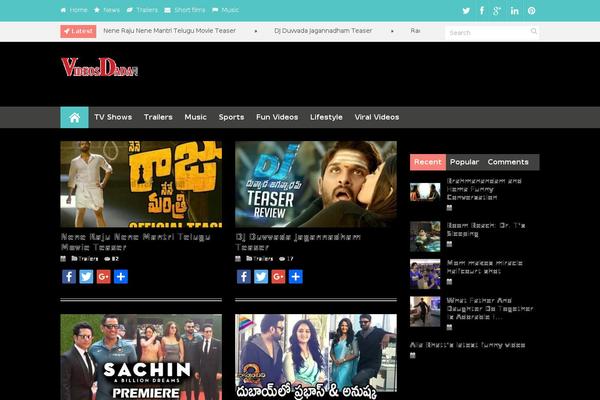
Task: Go to the home icon tab in main navigation
Action: pyautogui.click(x=74, y=118)
